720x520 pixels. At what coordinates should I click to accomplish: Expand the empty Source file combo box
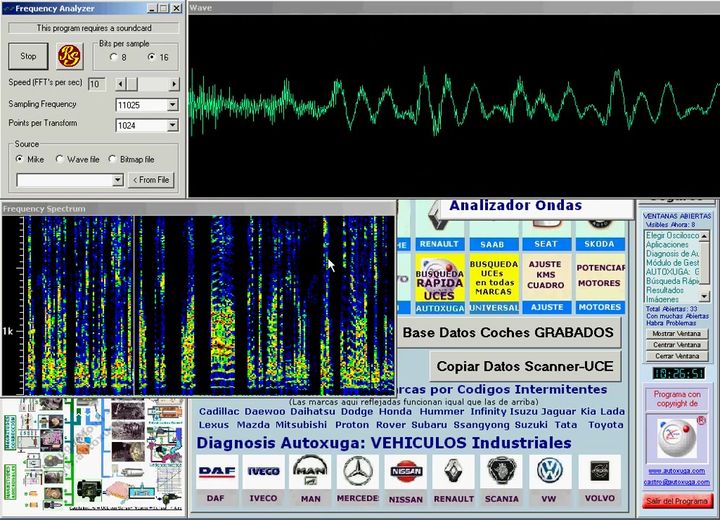pos(118,180)
